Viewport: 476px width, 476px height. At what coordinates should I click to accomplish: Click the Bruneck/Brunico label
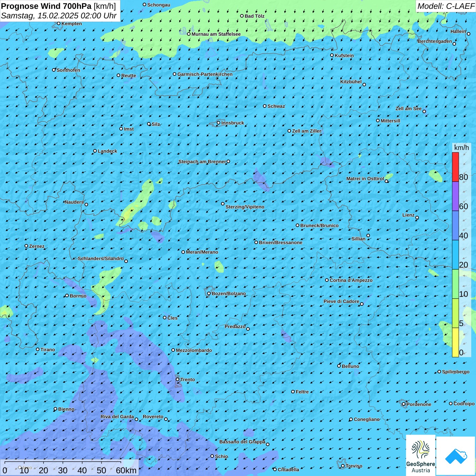[x=319, y=225]
